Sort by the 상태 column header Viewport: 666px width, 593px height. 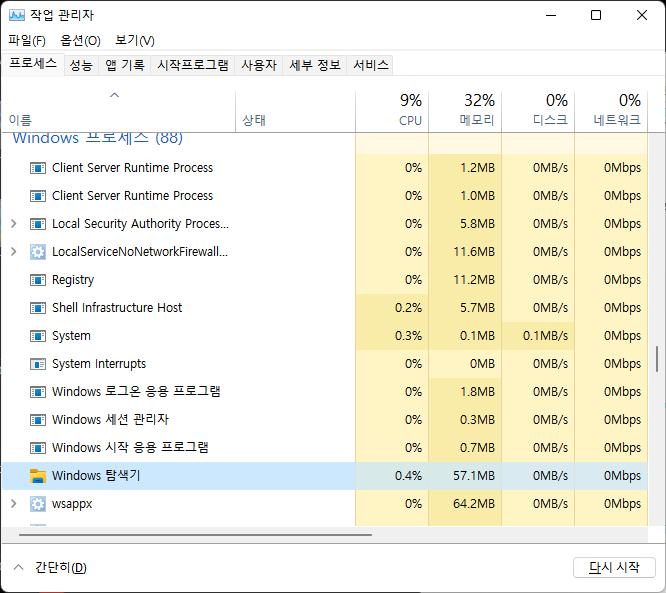coord(295,112)
